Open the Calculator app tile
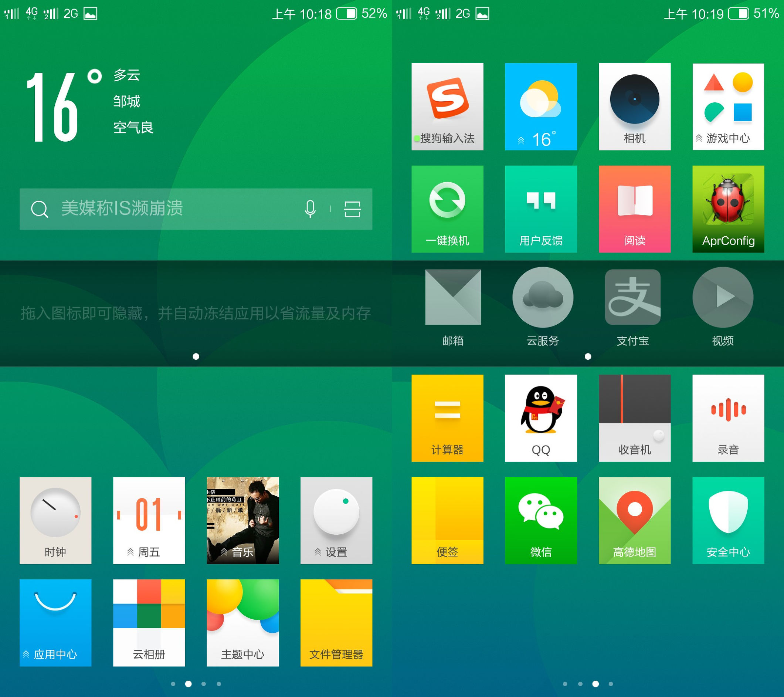This screenshot has height=697, width=784. tap(447, 418)
